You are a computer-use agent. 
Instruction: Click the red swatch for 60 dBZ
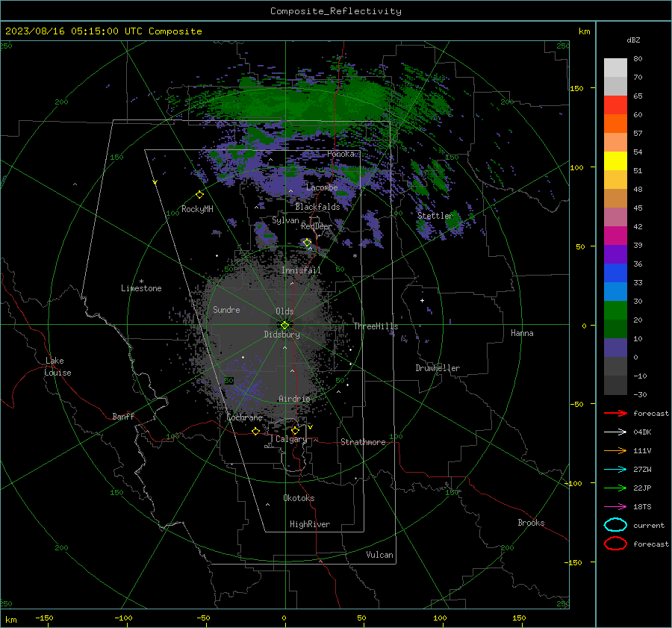pyautogui.click(x=615, y=105)
